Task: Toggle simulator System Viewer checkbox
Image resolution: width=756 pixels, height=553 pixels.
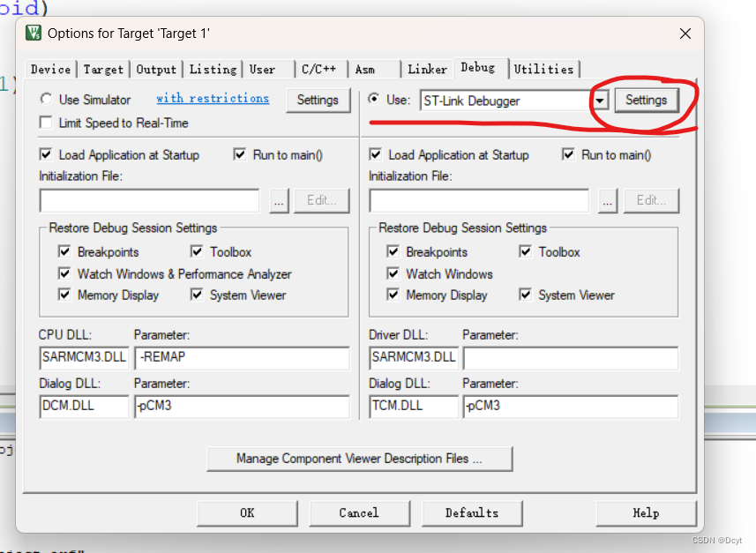Action: click(x=197, y=294)
